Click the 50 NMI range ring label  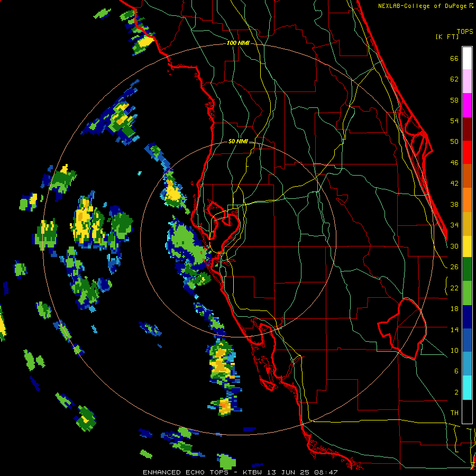[237, 141]
